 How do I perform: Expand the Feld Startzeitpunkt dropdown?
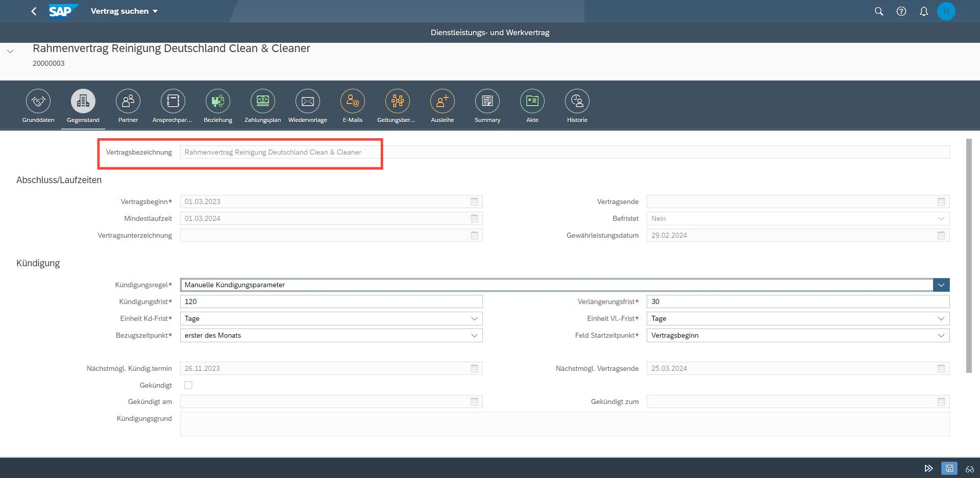click(x=941, y=335)
